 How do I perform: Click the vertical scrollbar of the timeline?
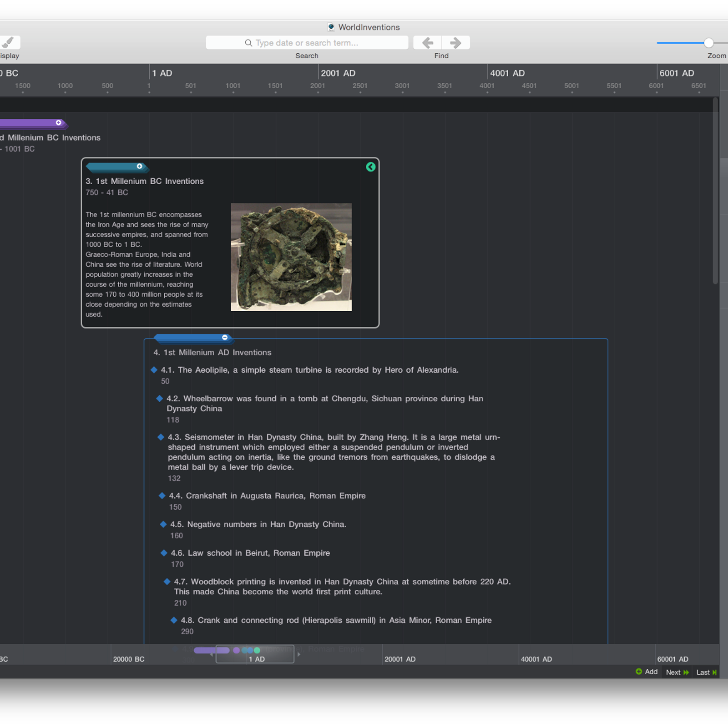pyautogui.click(x=715, y=191)
